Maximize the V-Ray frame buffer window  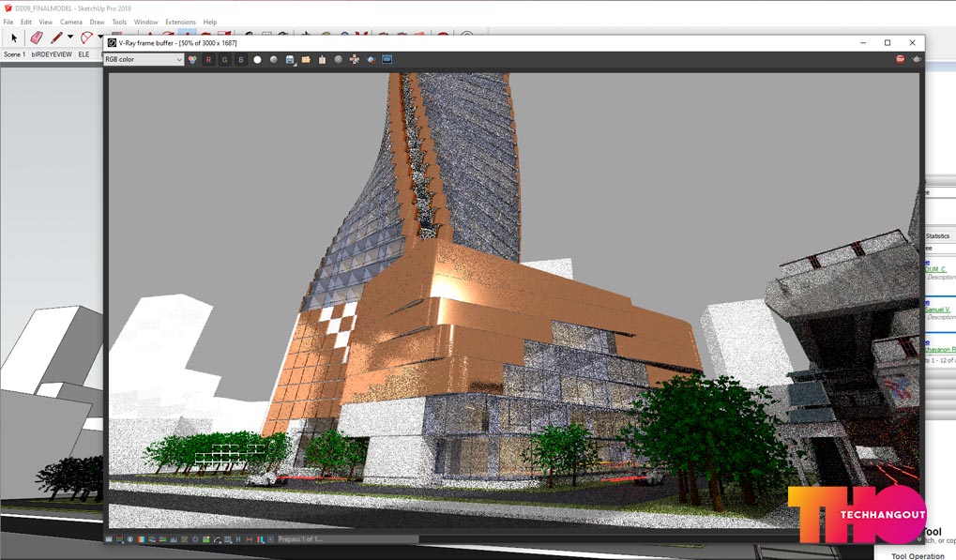coord(888,42)
